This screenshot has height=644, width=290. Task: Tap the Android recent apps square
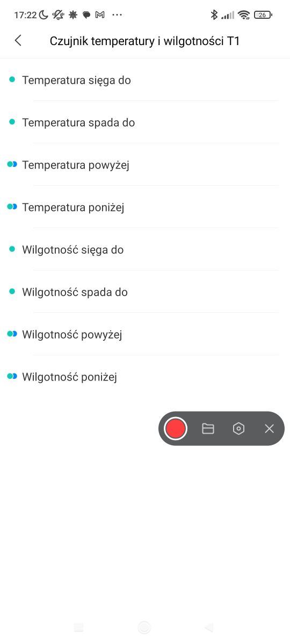coord(78,627)
